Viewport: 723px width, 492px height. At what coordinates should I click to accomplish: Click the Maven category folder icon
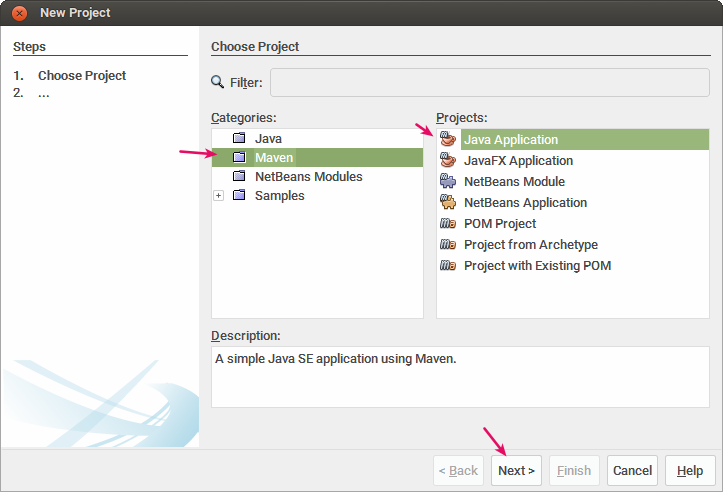click(239, 157)
